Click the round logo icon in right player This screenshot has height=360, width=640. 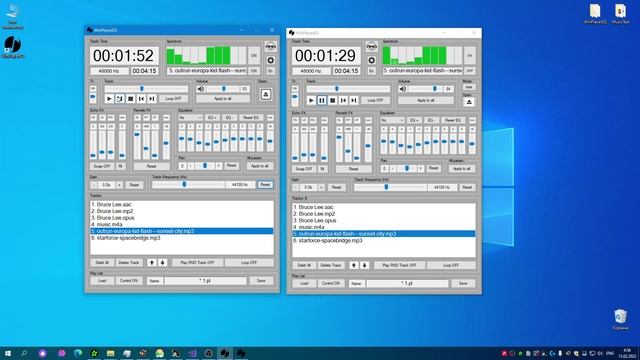pos(371,47)
